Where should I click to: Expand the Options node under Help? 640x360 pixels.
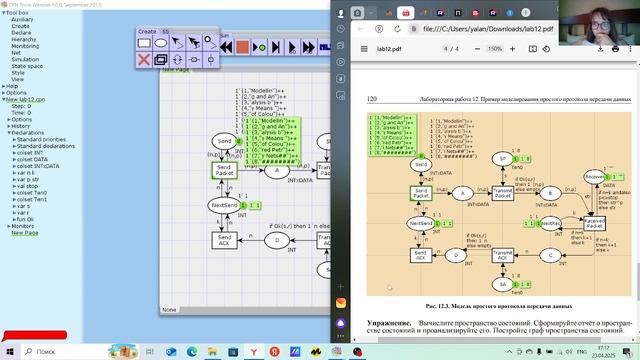click(4, 93)
